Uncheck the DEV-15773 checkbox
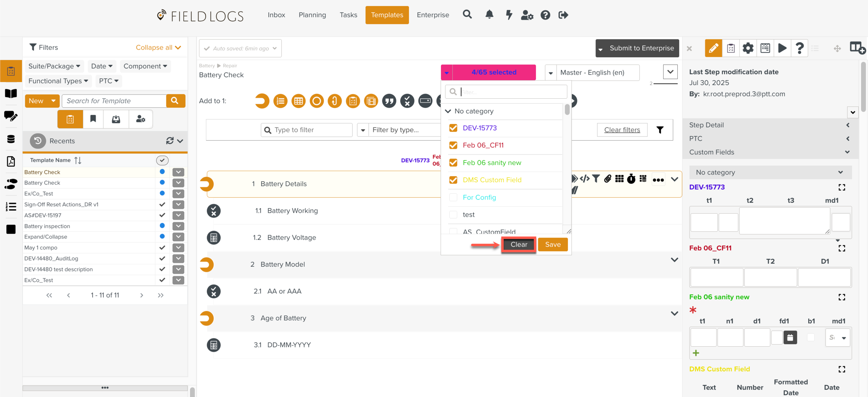Viewport: 868px width, 397px height. 453,128
